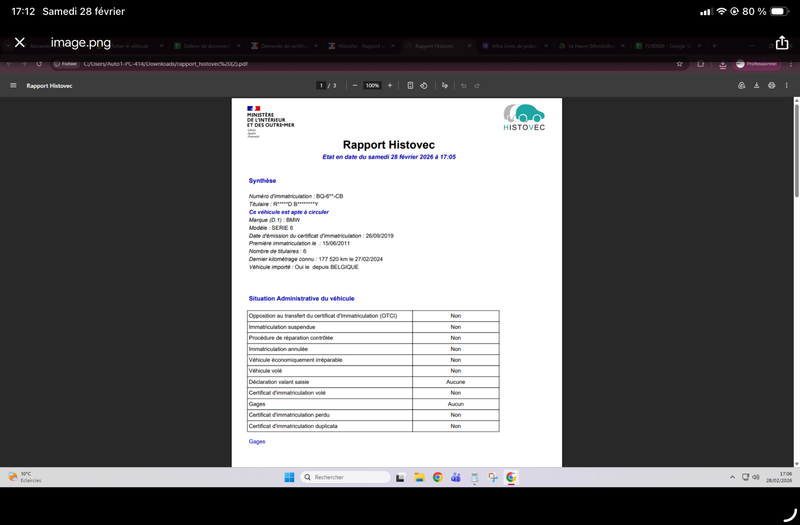
Task: Click the fit to page icon
Action: coord(410,86)
